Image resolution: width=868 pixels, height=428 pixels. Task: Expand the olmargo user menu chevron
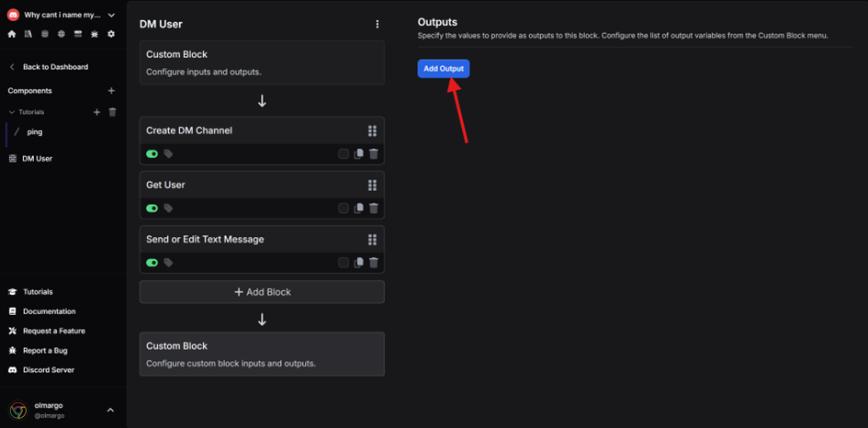[110, 411]
